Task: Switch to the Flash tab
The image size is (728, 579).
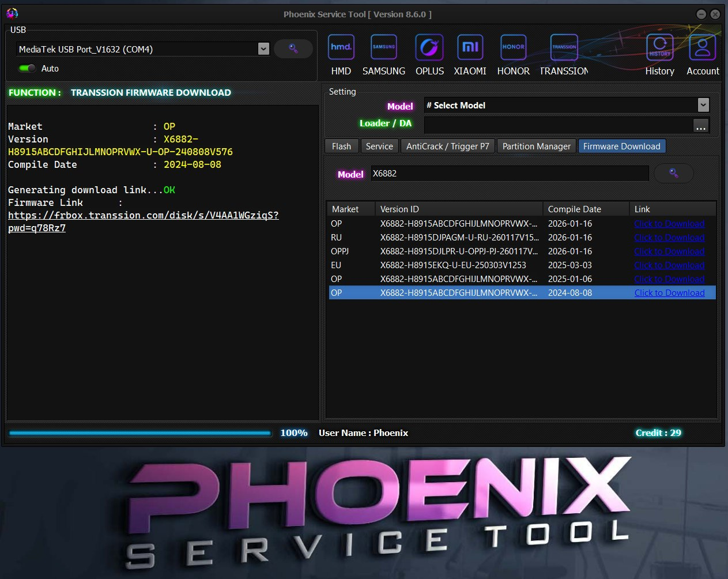Action: 341,146
